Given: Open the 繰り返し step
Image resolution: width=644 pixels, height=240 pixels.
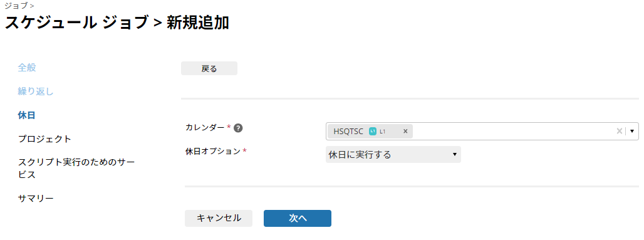Looking at the screenshot, I should [x=36, y=91].
